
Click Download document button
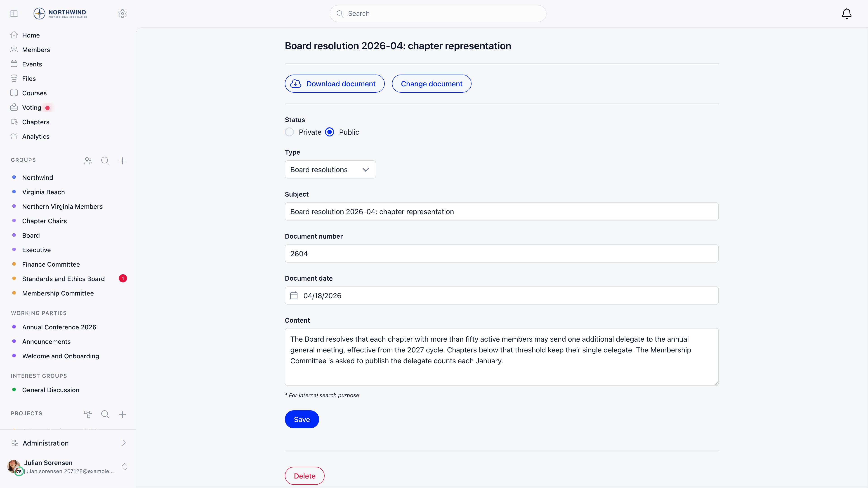(x=335, y=84)
